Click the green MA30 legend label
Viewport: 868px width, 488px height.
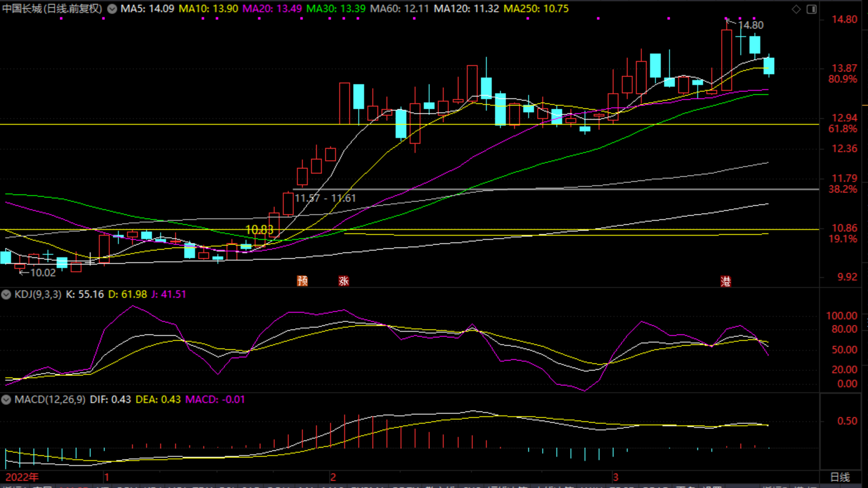pyautogui.click(x=336, y=9)
